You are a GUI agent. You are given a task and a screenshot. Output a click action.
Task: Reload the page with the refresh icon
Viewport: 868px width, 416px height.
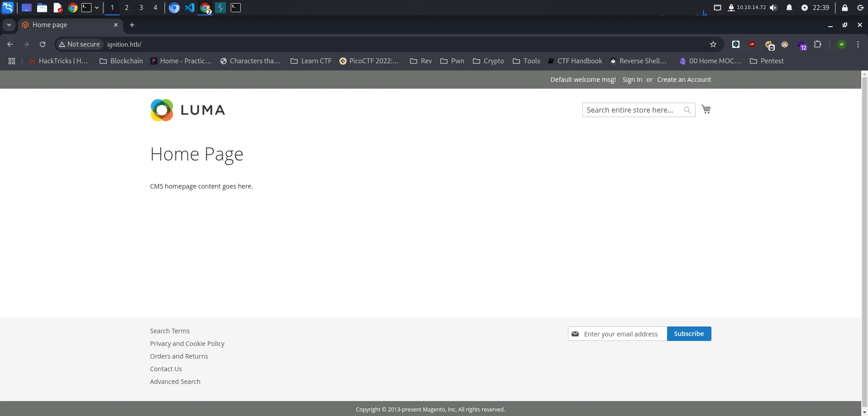click(43, 44)
